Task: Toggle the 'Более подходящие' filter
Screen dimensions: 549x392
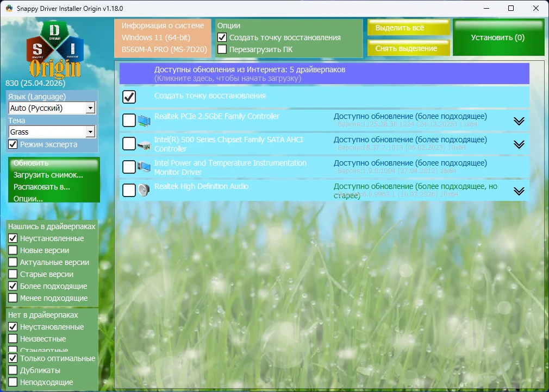Action: [x=13, y=286]
